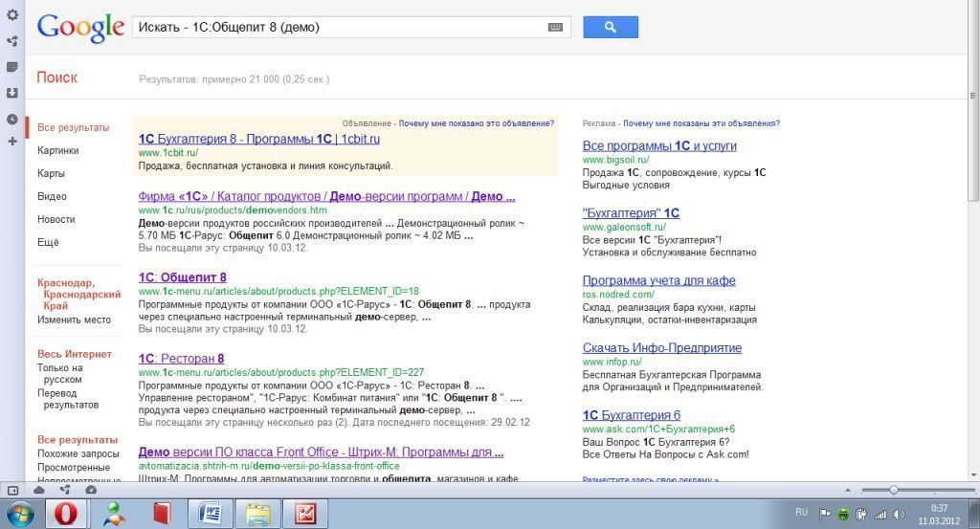Screen dimensions: 980x529
Task: Toggle the sidebar panel button in status bar
Action: coord(13,490)
